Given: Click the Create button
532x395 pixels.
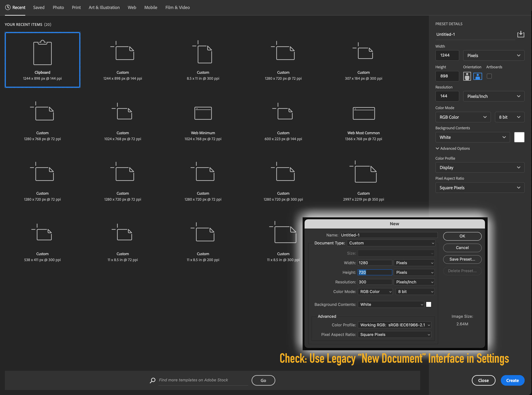Looking at the screenshot, I should pyautogui.click(x=512, y=380).
